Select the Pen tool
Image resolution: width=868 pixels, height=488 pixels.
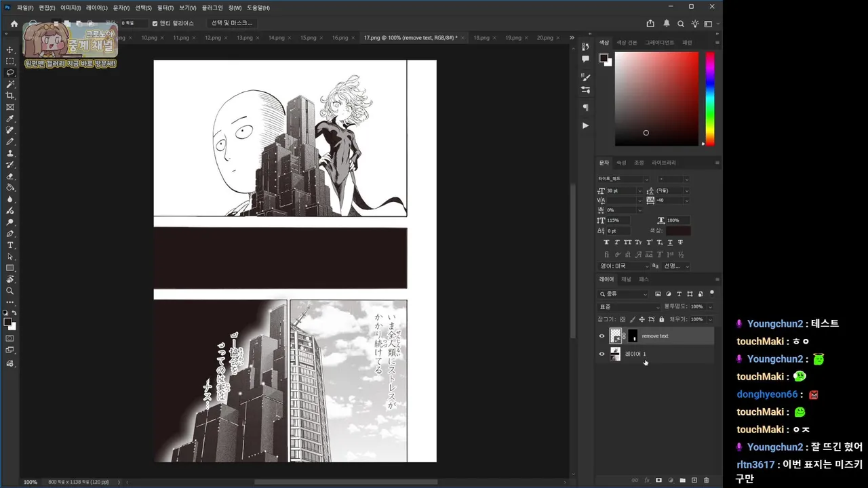(10, 233)
